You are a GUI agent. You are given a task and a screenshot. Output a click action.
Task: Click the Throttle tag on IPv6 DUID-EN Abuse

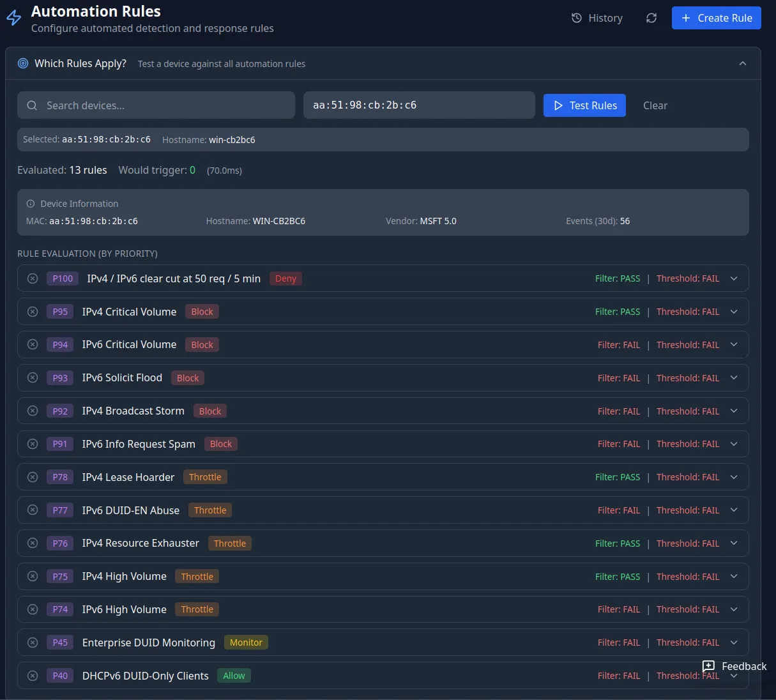210,510
